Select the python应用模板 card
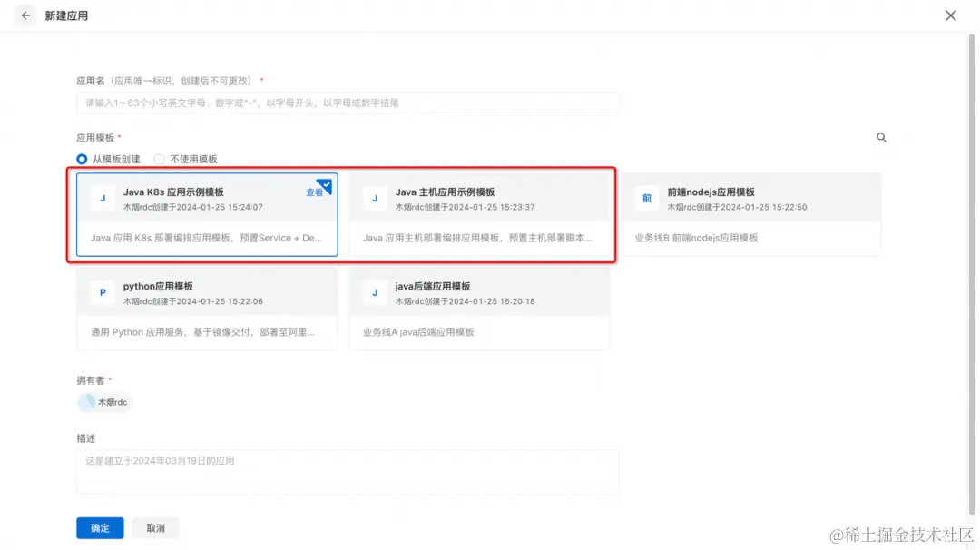Image resolution: width=980 pixels, height=550 pixels. 207,309
